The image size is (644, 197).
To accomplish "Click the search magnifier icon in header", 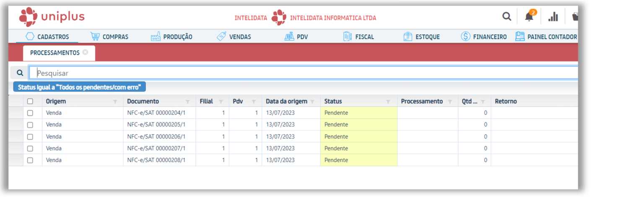I will (x=507, y=16).
